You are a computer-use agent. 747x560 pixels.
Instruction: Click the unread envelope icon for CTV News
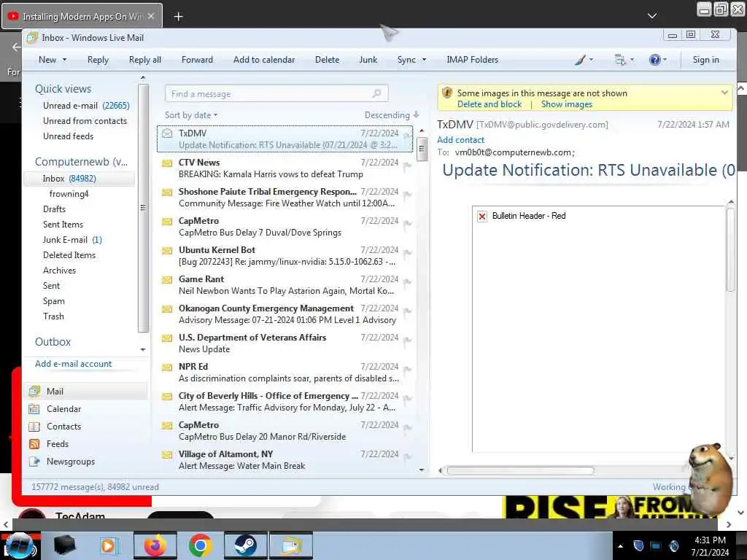[167, 163]
